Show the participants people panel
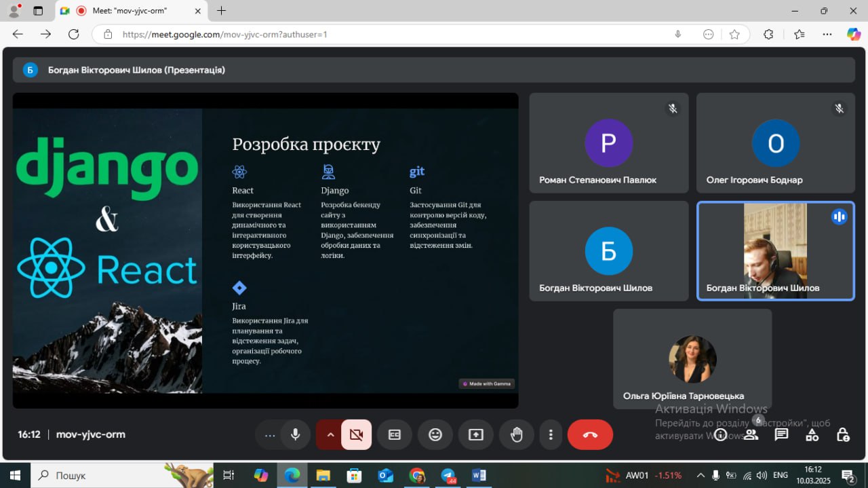This screenshot has height=488, width=868. (751, 434)
